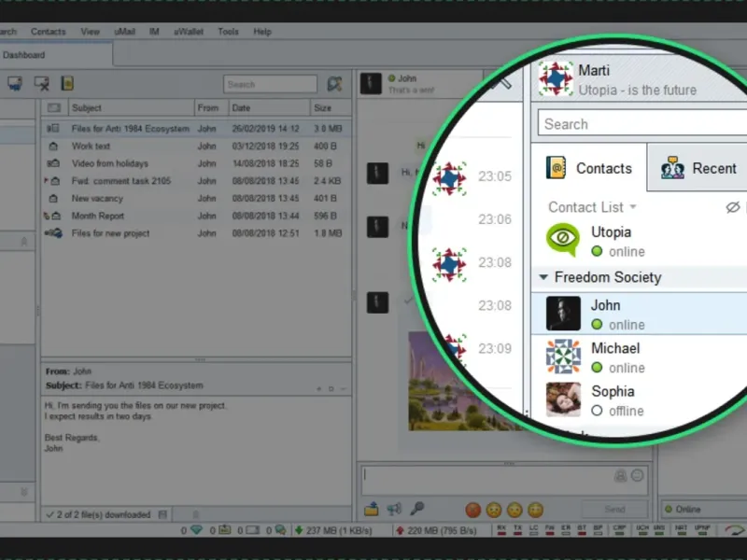Select email 'Files for Anti 1984 Ecosystem'
The width and height of the screenshot is (747, 560).
pos(196,129)
